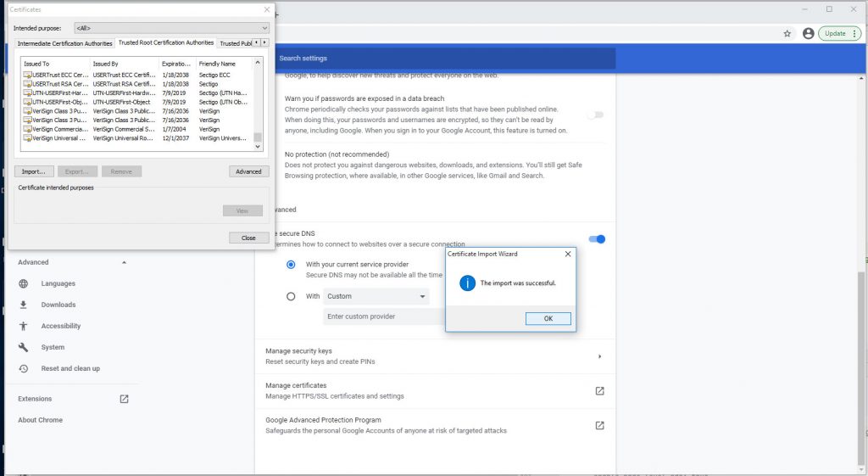Expand Manage security keys chevron
The width and height of the screenshot is (868, 476).
click(x=599, y=356)
